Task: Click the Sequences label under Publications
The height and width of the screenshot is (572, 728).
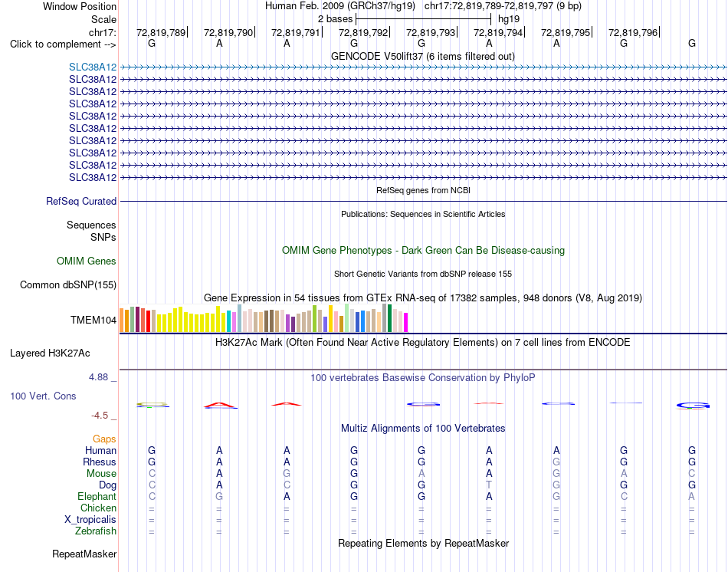Action: (91, 225)
